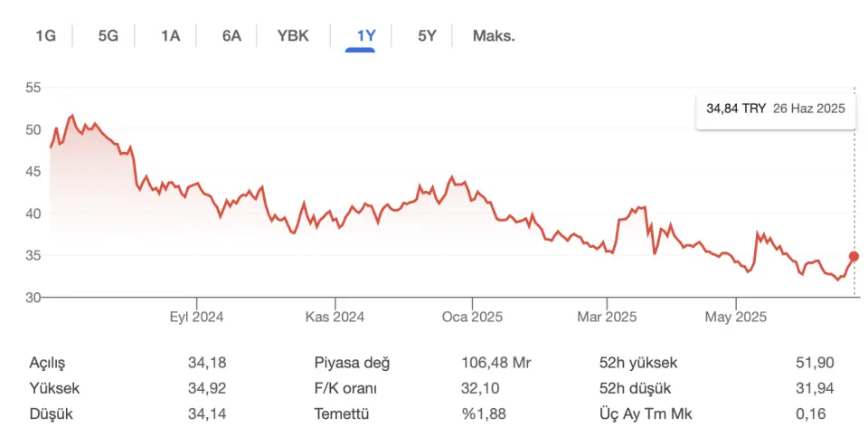
Task: Show the Maks. full history range
Action: pos(494,36)
